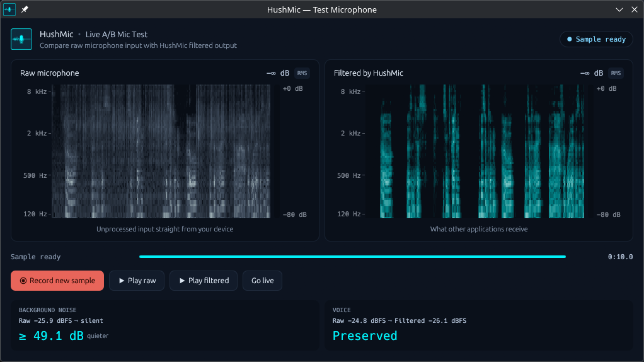644x362 pixels.
Task: Click the '−∞ dB' level on Filtered panel
Action: click(x=592, y=73)
